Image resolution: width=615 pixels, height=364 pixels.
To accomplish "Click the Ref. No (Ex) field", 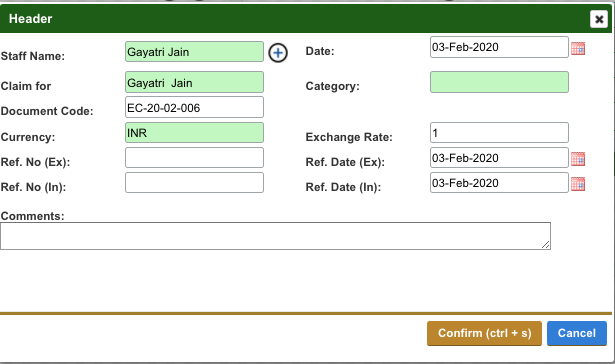I will pyautogui.click(x=195, y=158).
